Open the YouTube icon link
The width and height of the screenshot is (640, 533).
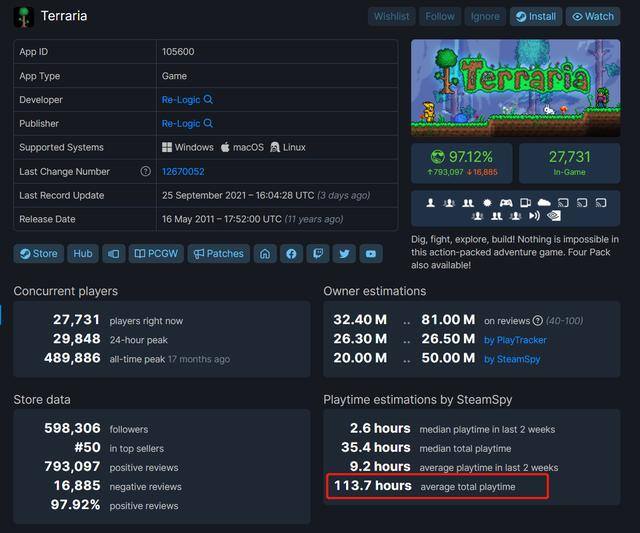coord(371,253)
